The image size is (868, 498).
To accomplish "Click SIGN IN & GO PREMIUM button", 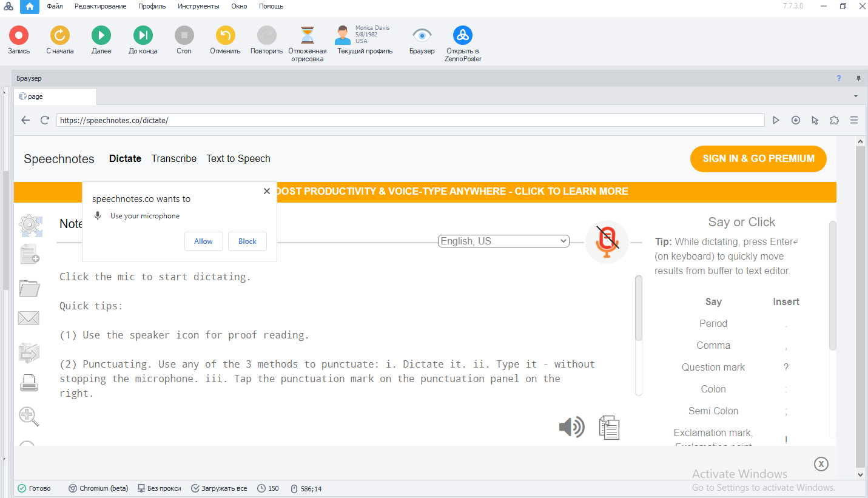I will click(x=758, y=158).
